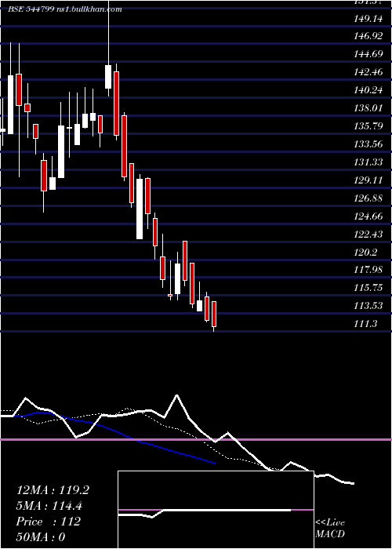
Task: Click the 120.2 price axis label
Action: [x=366, y=252]
